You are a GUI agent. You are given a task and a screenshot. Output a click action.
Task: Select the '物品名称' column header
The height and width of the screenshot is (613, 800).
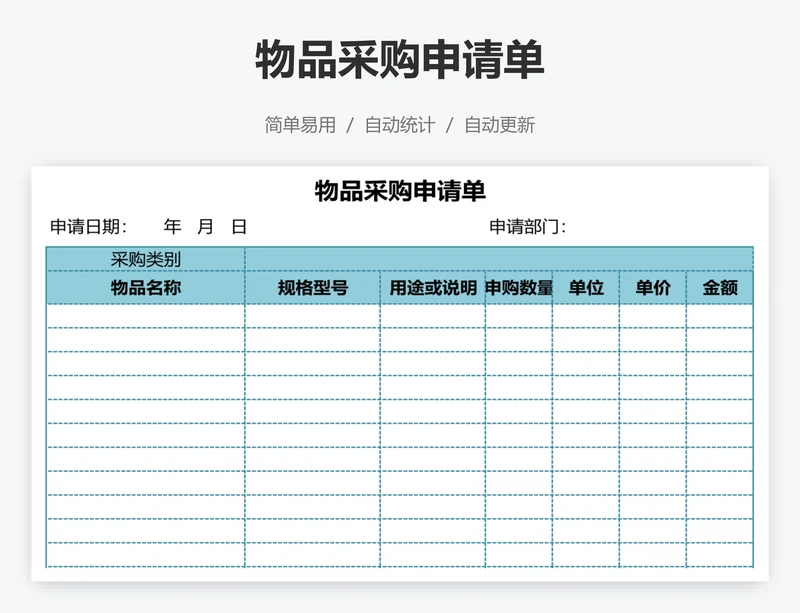click(146, 288)
